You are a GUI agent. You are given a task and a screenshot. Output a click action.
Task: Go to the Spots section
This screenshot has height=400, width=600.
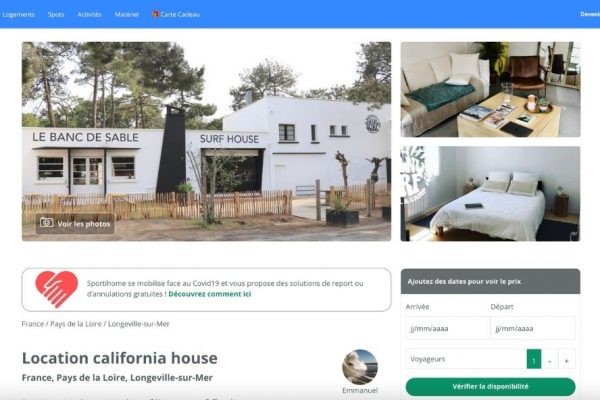tap(56, 15)
